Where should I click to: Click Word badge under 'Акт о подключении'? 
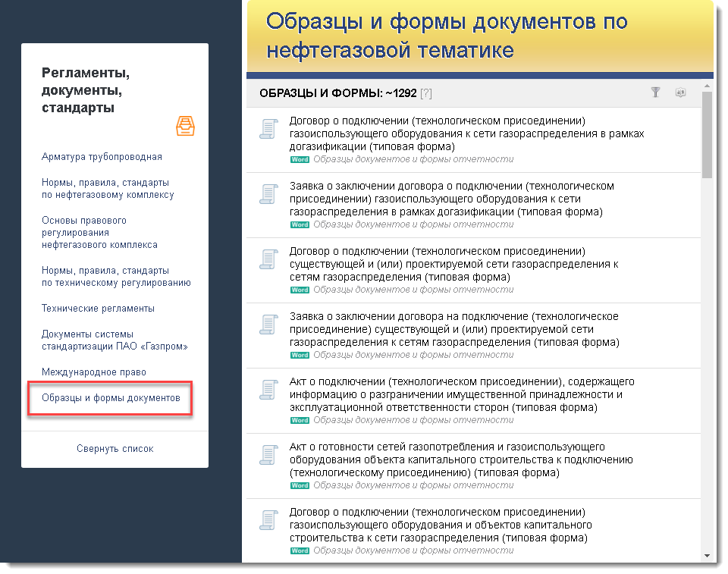pos(300,420)
